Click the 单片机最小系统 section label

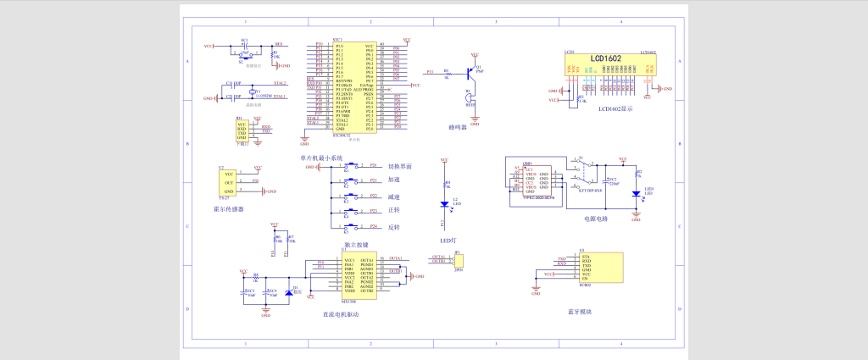321,158
